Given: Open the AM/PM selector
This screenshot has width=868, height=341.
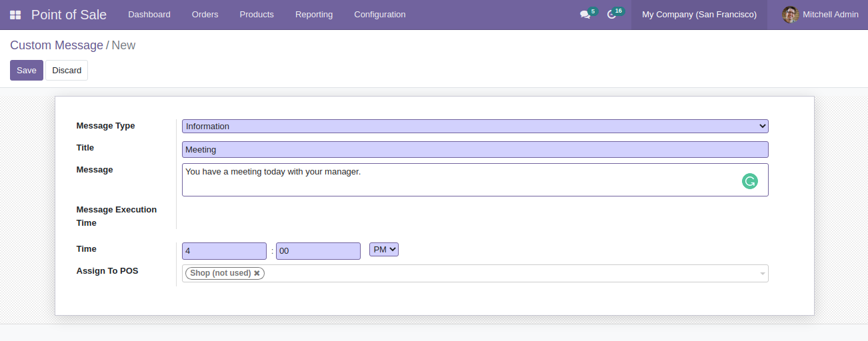Looking at the screenshot, I should click(383, 250).
